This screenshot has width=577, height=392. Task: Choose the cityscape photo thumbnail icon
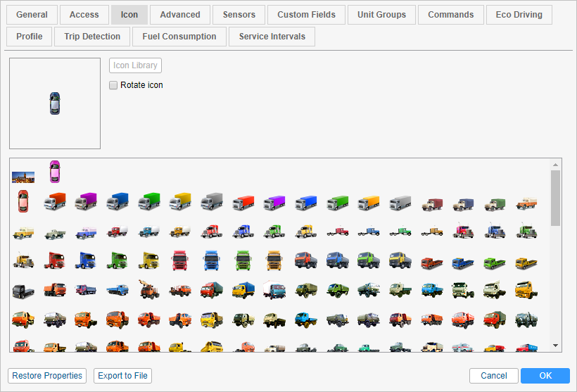point(23,177)
